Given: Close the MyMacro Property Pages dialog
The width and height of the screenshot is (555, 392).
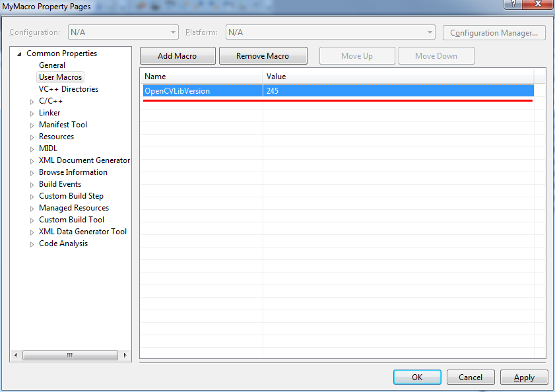Looking at the screenshot, I should pyautogui.click(x=538, y=3).
